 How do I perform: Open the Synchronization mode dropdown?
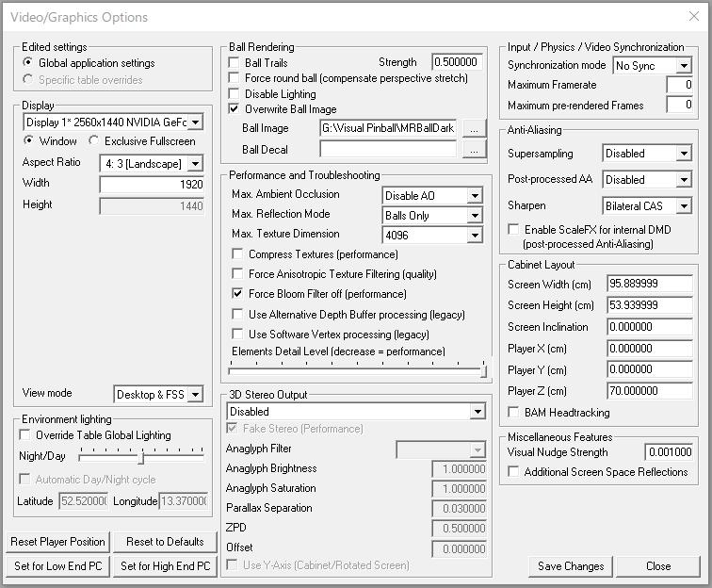click(x=652, y=66)
